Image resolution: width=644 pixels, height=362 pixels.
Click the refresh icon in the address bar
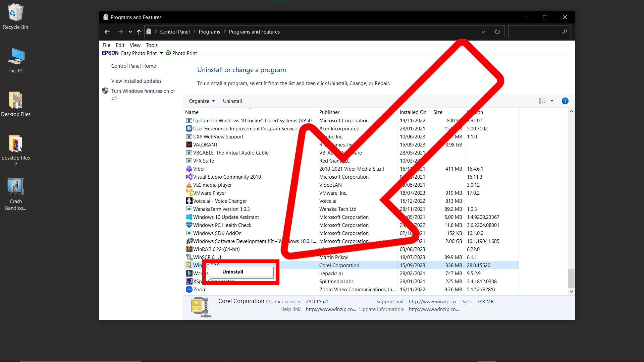click(497, 32)
